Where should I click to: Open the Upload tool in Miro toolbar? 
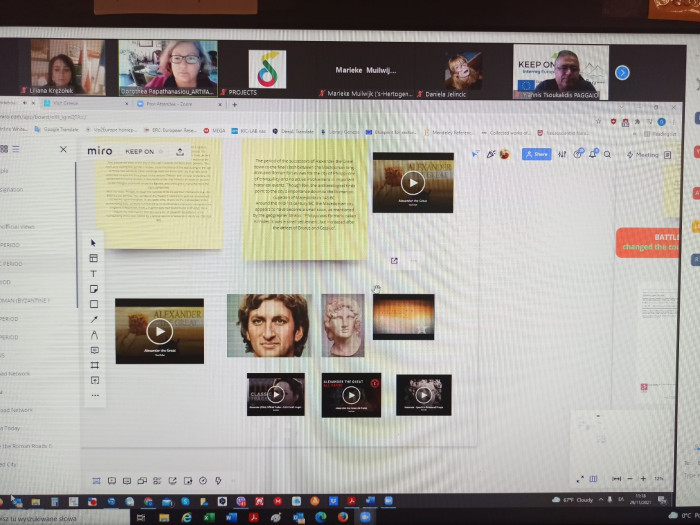click(x=95, y=380)
